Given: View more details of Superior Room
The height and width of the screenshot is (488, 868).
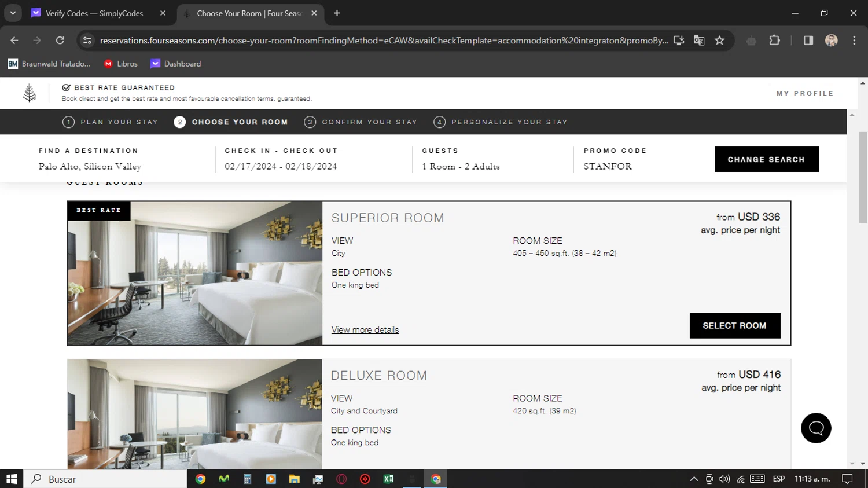Looking at the screenshot, I should click(x=365, y=330).
